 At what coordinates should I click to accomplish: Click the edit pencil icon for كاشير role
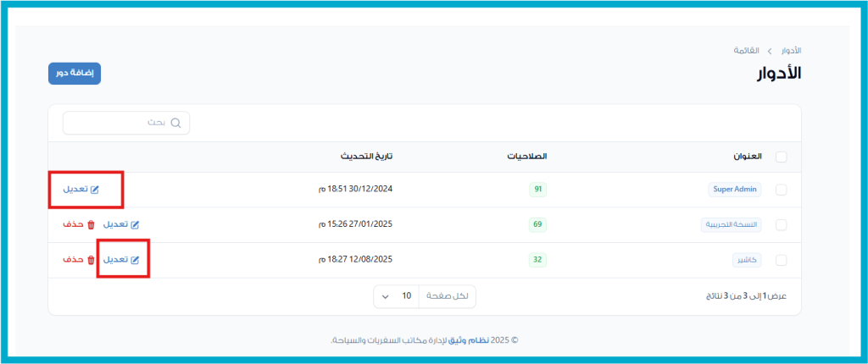[135, 259]
